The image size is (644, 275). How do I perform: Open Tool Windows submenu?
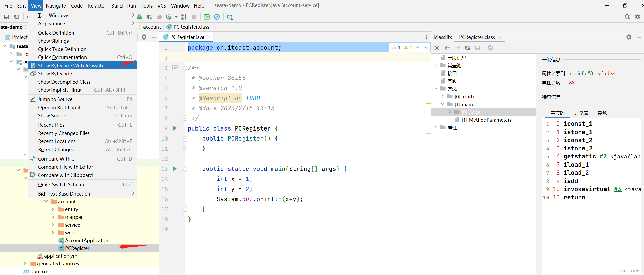click(82, 15)
